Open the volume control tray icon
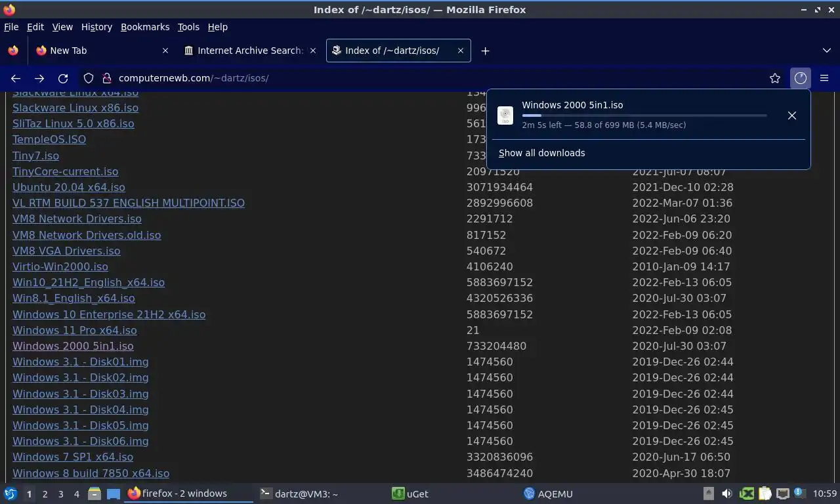This screenshot has height=504, width=840. click(x=726, y=493)
